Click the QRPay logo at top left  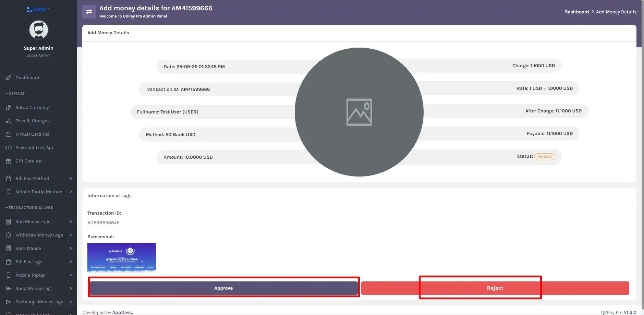coord(38,10)
